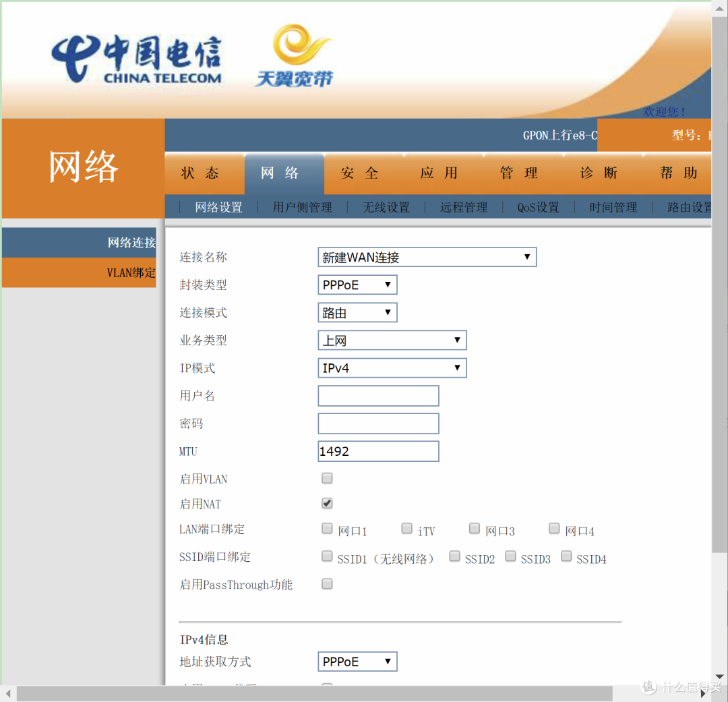Check the iTV LAN binding box
The image size is (728, 702).
tap(407, 528)
